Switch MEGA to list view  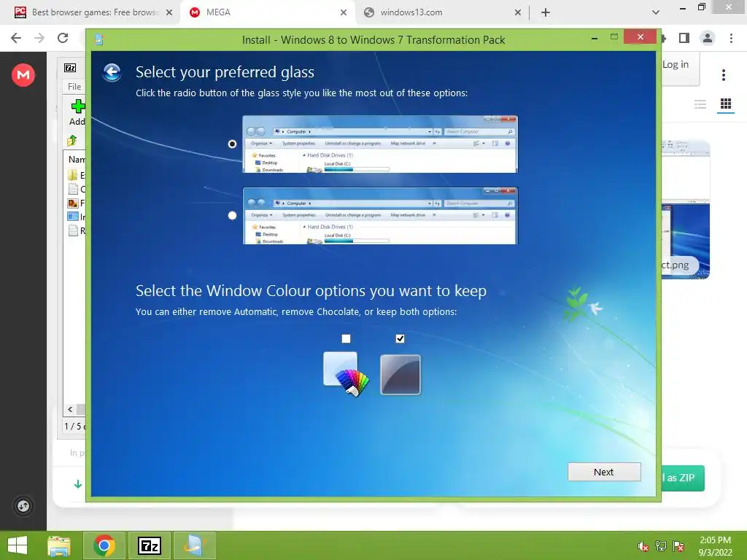700,104
